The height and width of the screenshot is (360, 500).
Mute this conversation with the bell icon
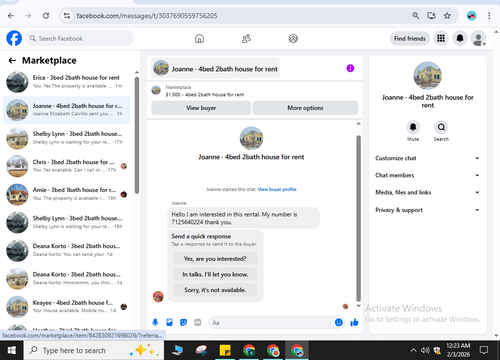click(413, 127)
